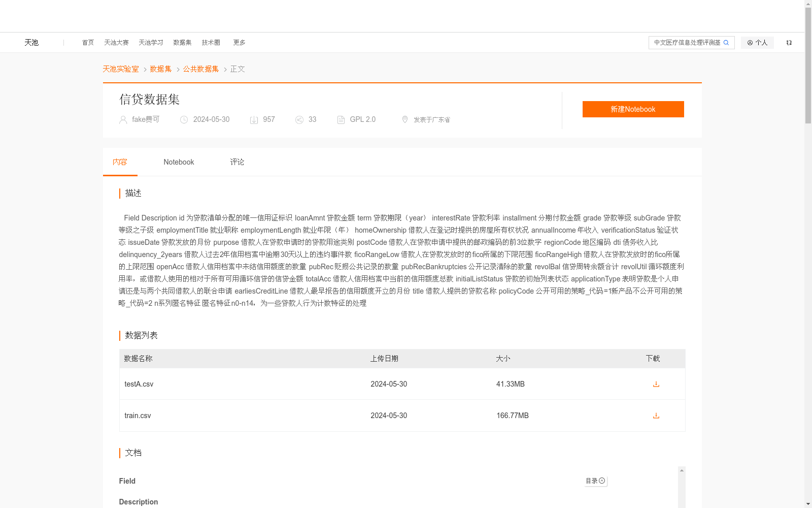Viewport: 812px width, 508px height.
Task: Click the 天池 logo text
Action: tap(31, 43)
